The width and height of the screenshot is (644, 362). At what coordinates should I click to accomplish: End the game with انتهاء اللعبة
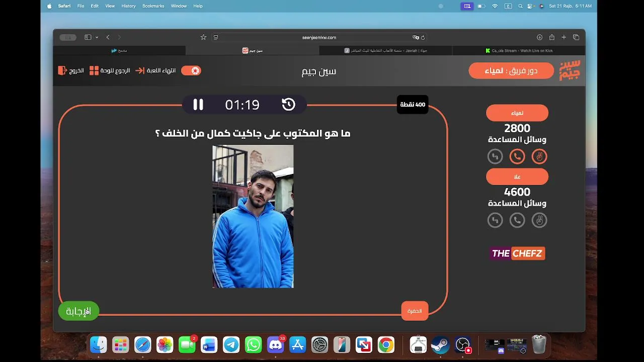(x=155, y=70)
